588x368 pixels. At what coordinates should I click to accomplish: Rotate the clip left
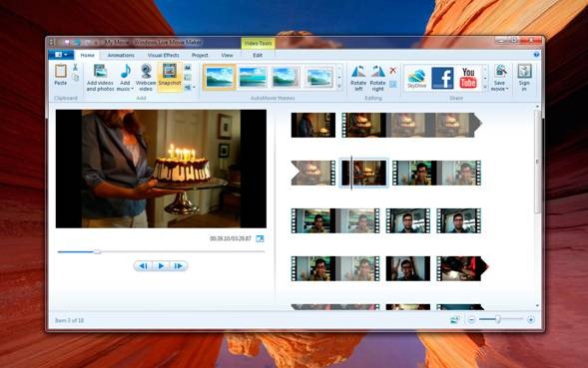tap(358, 78)
